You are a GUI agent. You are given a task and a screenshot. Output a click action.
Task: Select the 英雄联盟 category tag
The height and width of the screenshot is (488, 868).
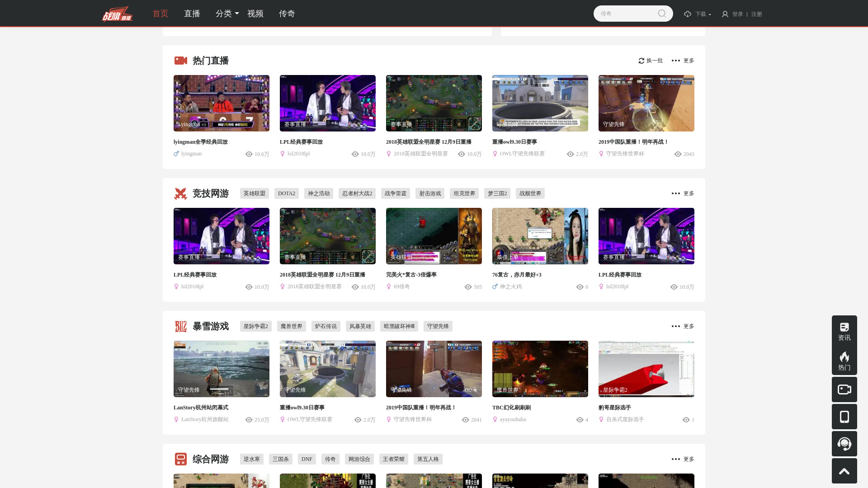coord(255,193)
